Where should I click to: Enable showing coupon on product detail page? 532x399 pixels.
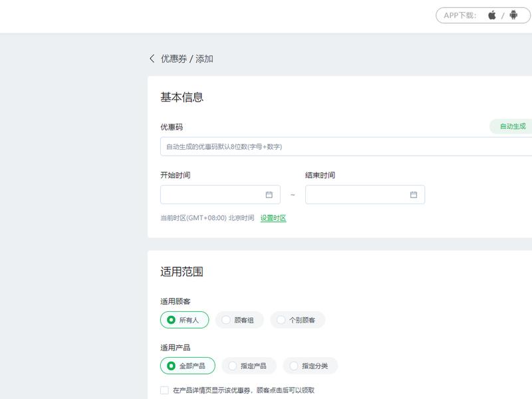pyautogui.click(x=164, y=390)
